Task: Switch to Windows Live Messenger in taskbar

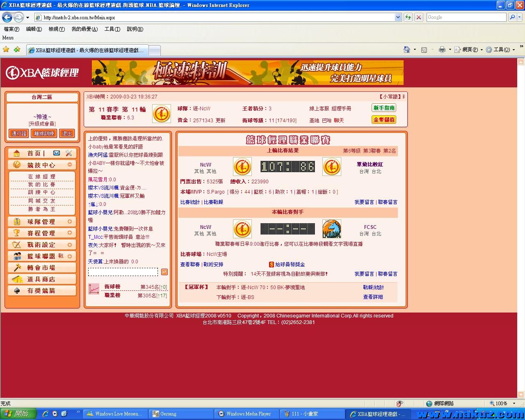Action: (x=115, y=414)
